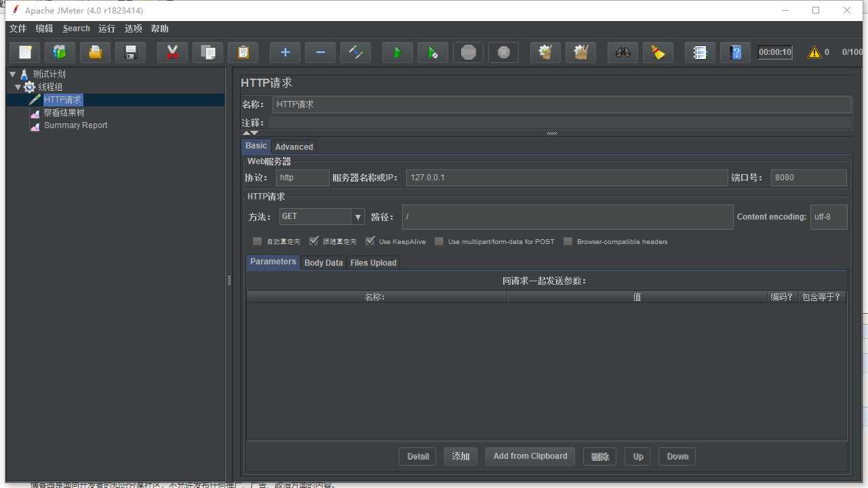Click the Search binoculars icon
868x488 pixels.
tap(623, 52)
